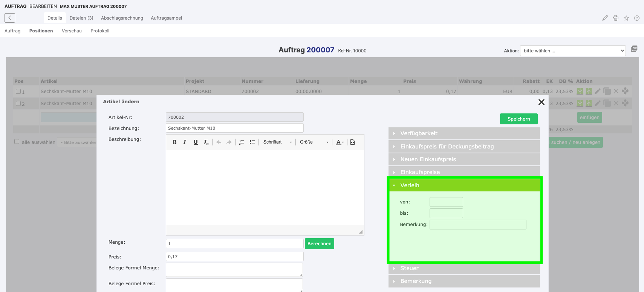Switch to the Abschlagsrechnung tab
644x292 pixels.
(122, 18)
